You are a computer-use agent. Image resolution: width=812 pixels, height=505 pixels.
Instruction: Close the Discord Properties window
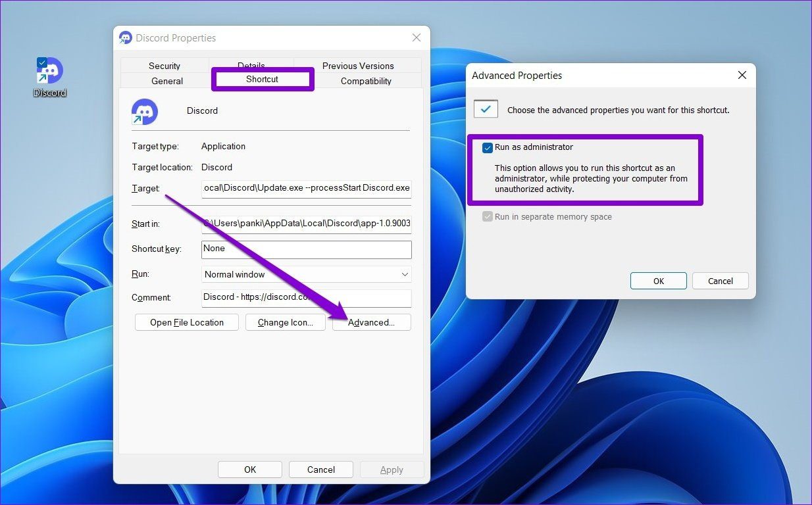tap(417, 38)
